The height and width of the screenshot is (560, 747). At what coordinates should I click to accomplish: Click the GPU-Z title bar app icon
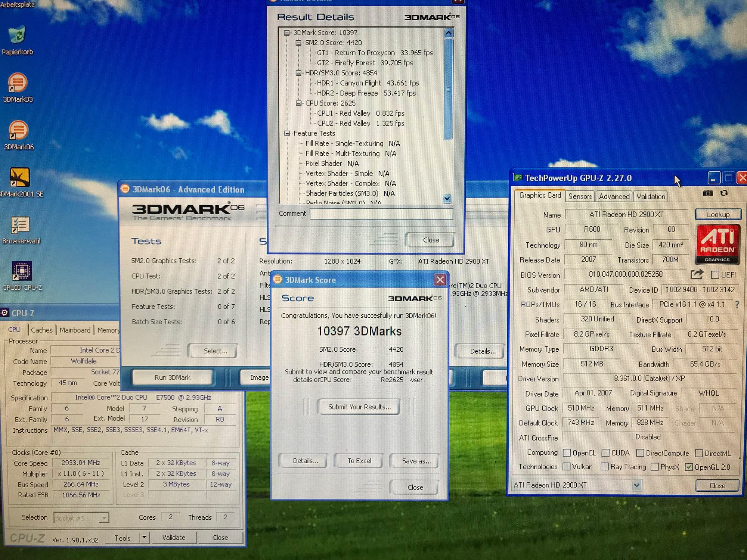coord(518,178)
